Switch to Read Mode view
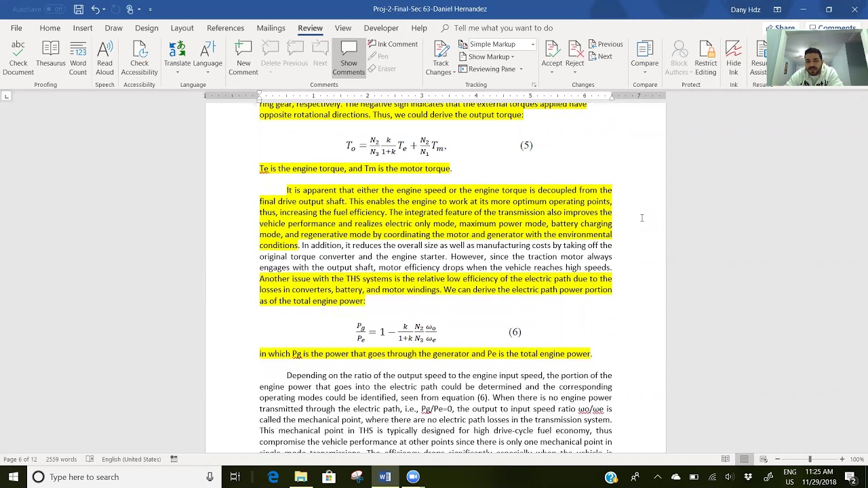 pos(726,459)
